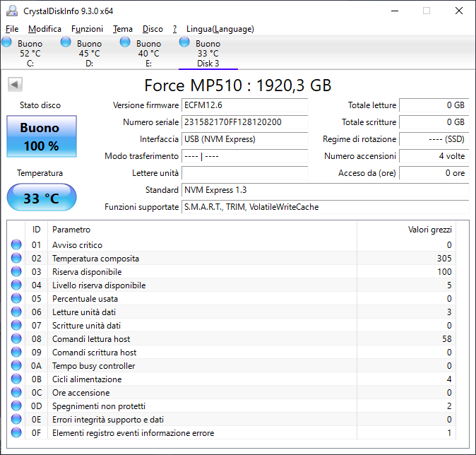Click the Funzioni supportate field
This screenshot has height=455, width=476.
tap(326, 207)
